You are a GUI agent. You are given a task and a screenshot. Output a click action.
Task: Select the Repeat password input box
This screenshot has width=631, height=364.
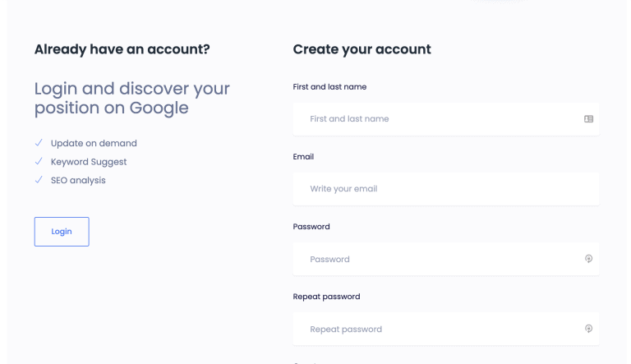[x=446, y=329]
